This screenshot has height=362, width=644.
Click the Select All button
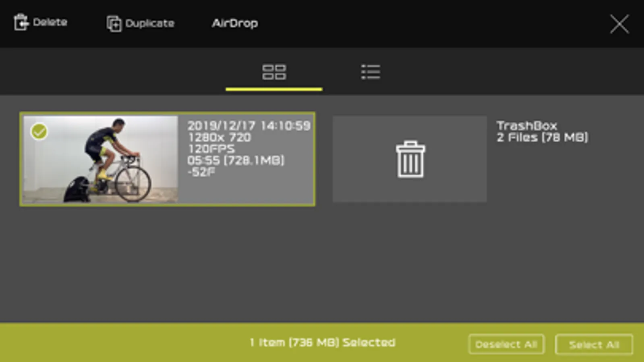point(594,345)
